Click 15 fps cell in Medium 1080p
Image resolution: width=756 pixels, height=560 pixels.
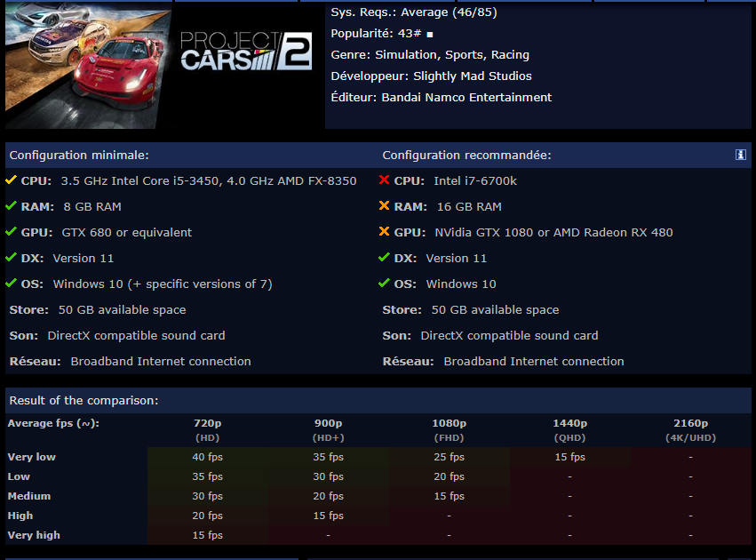(449, 496)
